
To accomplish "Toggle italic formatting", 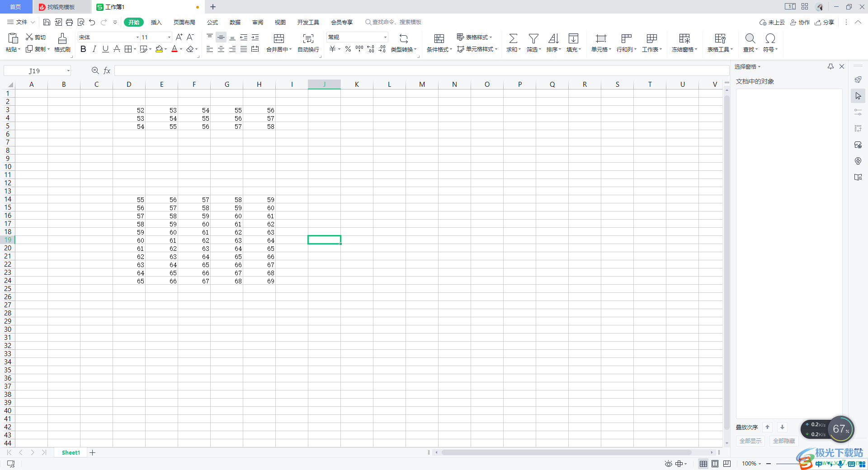I will (x=94, y=49).
